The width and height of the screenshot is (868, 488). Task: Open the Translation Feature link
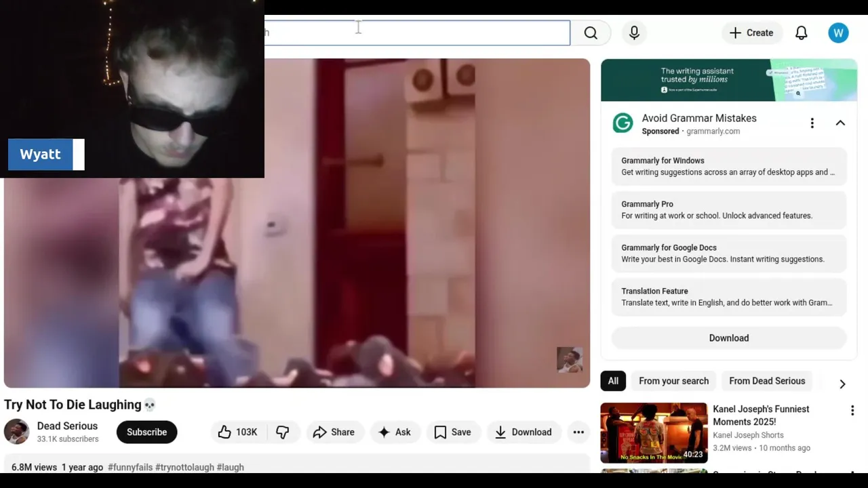pyautogui.click(x=729, y=296)
